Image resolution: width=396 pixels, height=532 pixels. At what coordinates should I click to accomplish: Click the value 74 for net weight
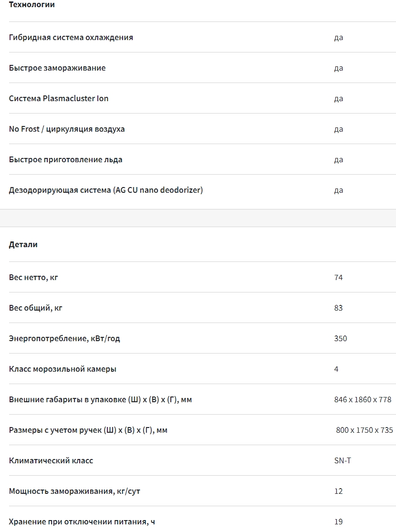[x=338, y=277]
